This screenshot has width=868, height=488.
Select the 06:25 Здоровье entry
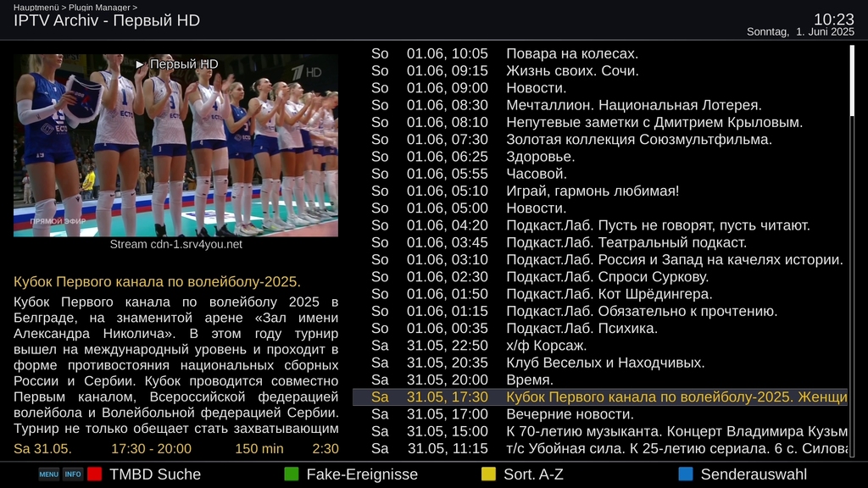pyautogui.click(x=600, y=157)
